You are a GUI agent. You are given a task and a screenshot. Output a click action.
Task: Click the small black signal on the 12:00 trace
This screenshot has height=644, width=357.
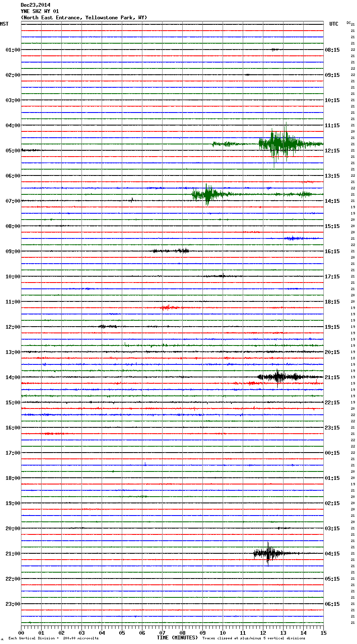(108, 326)
